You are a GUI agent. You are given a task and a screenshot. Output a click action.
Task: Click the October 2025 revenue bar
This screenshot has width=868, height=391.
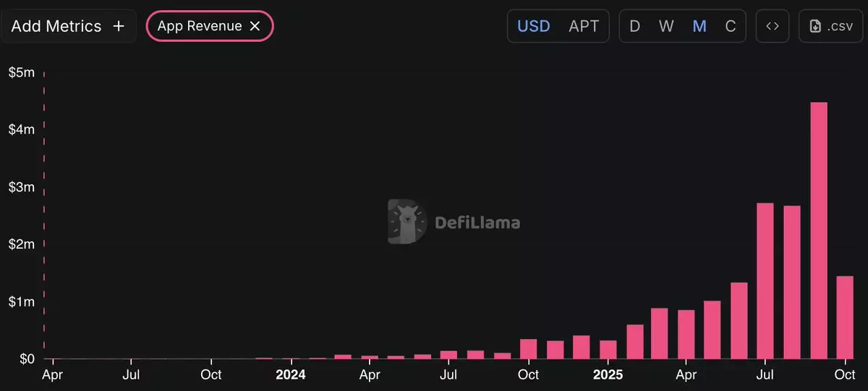pyautogui.click(x=845, y=318)
